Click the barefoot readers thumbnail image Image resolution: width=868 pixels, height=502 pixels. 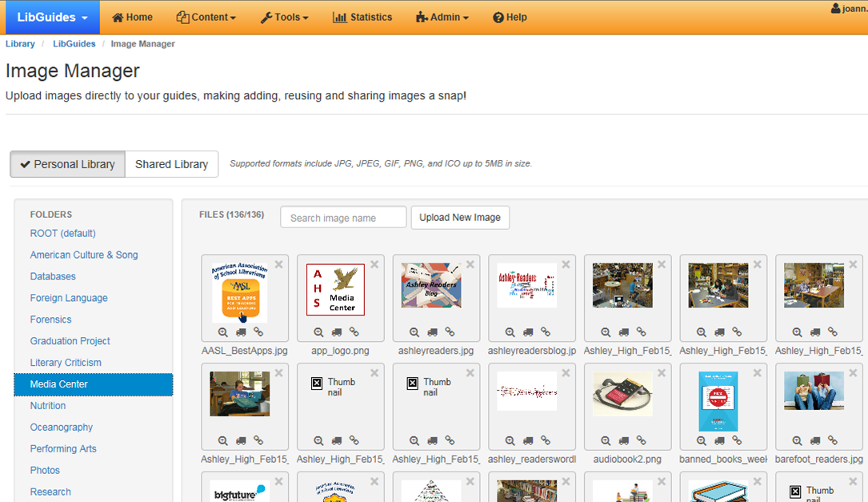(x=814, y=392)
